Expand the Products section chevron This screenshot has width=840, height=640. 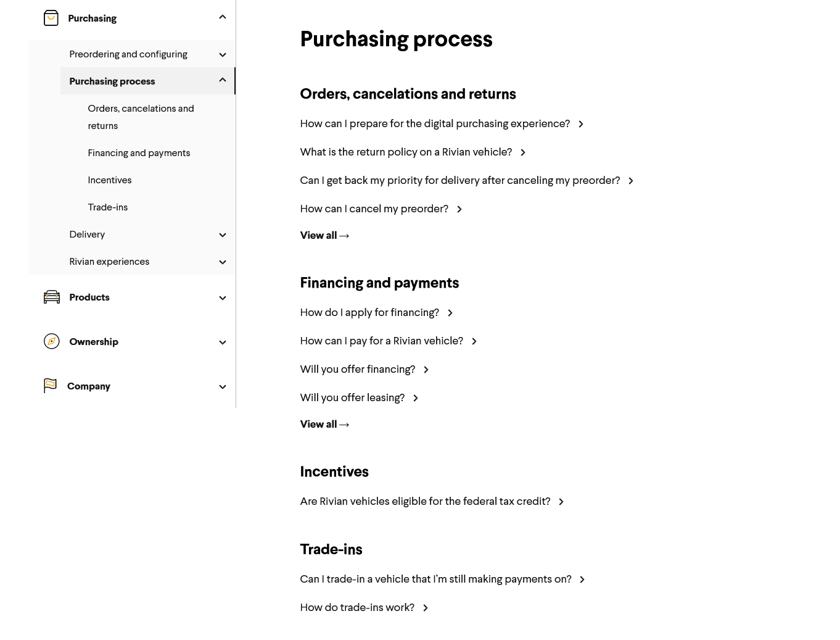tap(223, 298)
